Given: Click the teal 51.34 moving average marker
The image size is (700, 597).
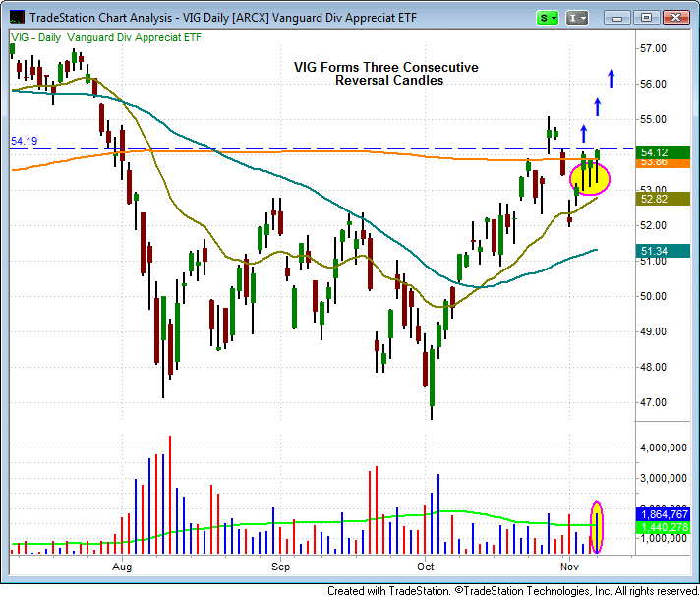Looking at the screenshot, I should pyautogui.click(x=663, y=251).
